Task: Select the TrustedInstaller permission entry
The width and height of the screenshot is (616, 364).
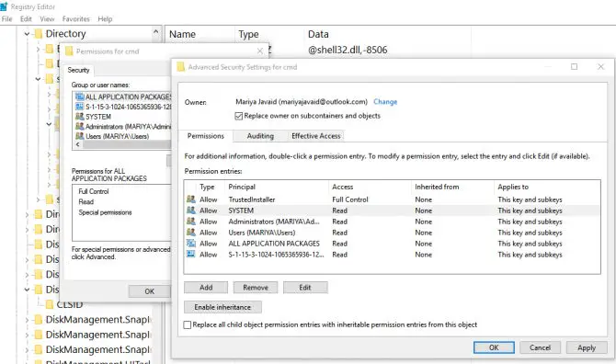Action: 392,199
